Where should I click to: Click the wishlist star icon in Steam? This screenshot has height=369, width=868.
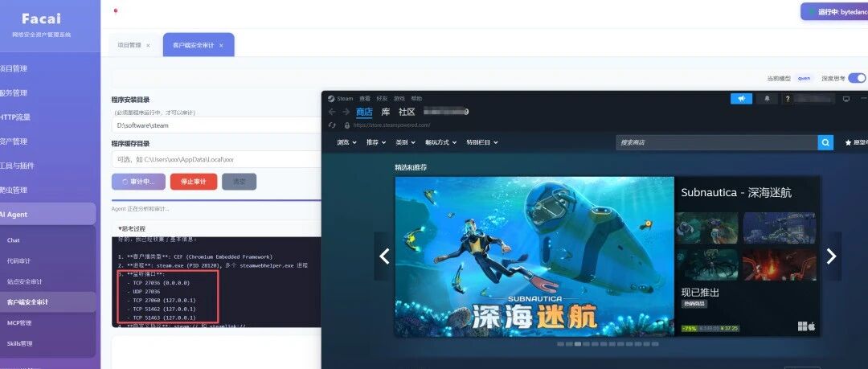tap(848, 142)
